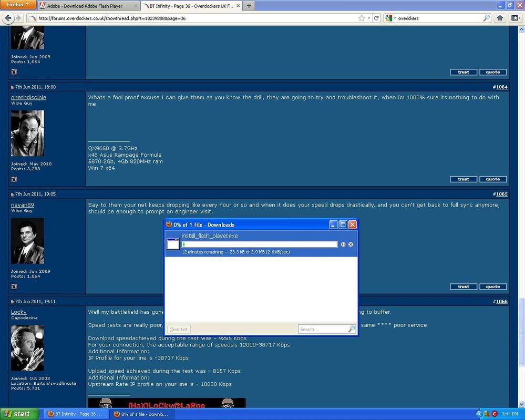Screen dimensions: 525x420
Task: Cancel the install_flash_player.exe download
Action: click(x=351, y=244)
